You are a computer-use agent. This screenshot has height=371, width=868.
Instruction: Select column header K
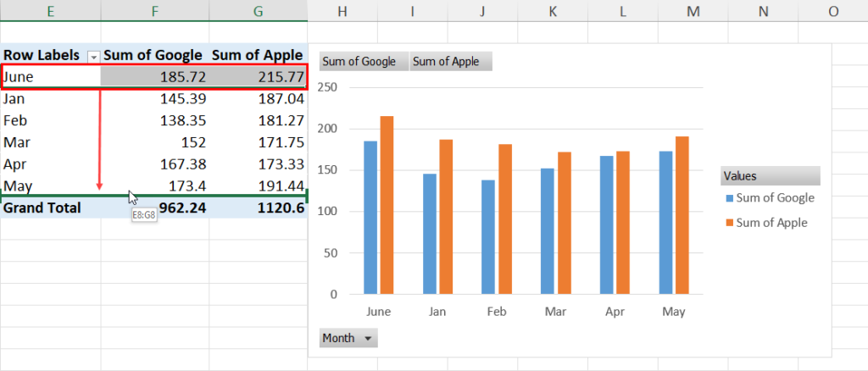[553, 10]
